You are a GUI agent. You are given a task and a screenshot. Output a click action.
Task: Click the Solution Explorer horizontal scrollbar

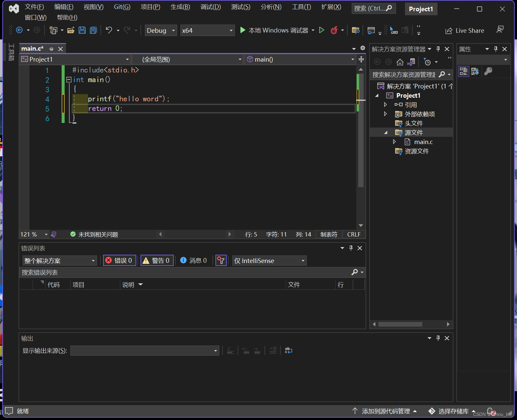click(400, 324)
